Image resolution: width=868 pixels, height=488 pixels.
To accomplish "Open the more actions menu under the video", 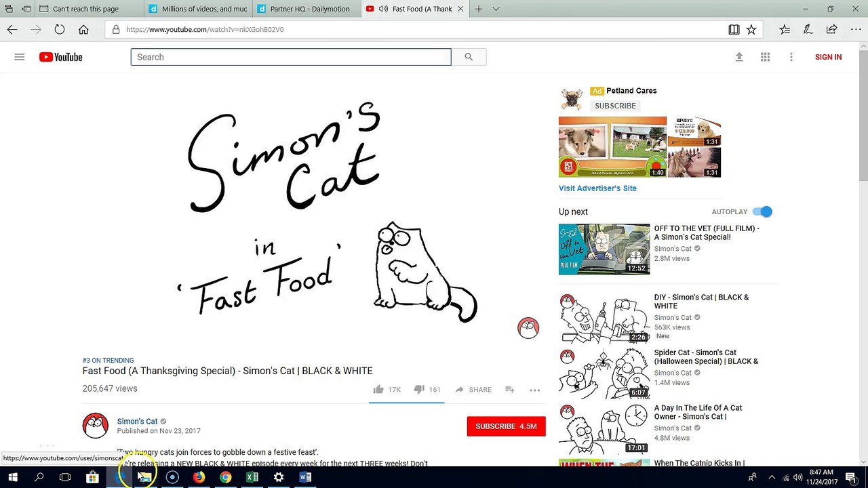I will [534, 390].
